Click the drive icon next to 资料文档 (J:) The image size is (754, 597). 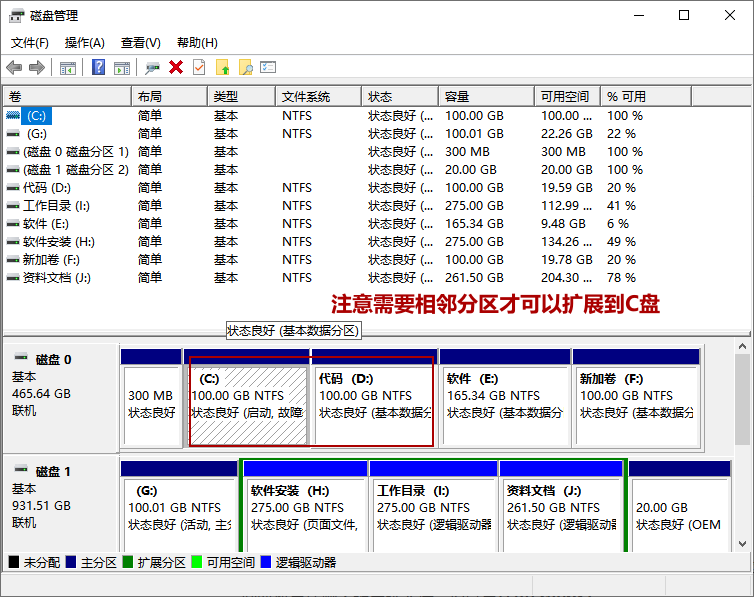(13, 278)
